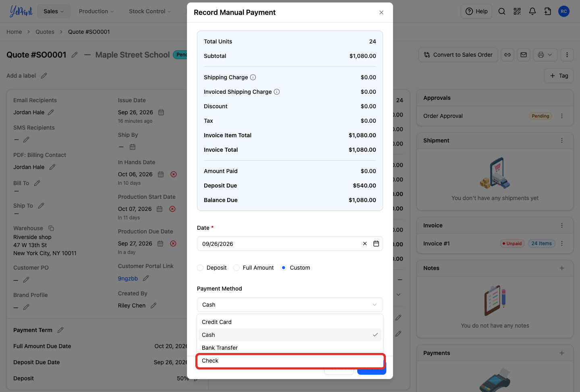Edit the Bill To address
Viewport: 580px width, 392px height.
tap(37, 183)
